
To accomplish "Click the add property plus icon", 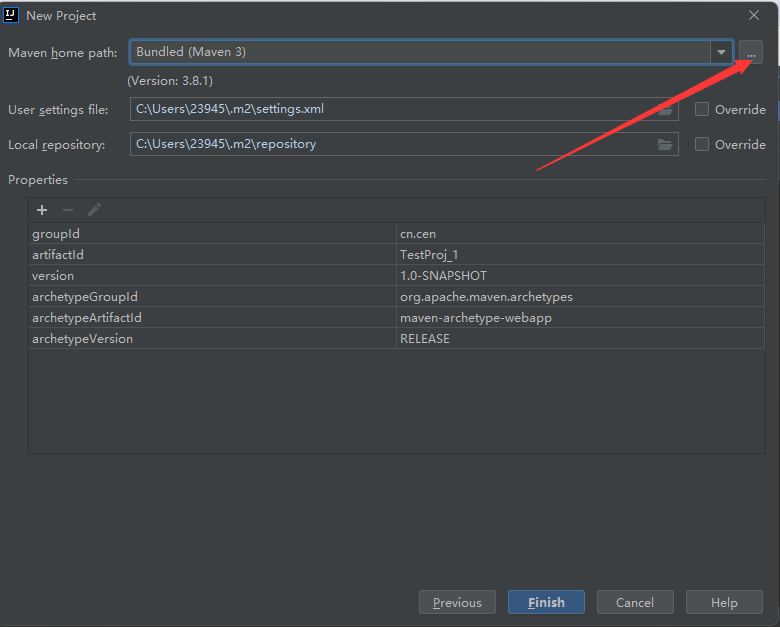I will tap(42, 210).
